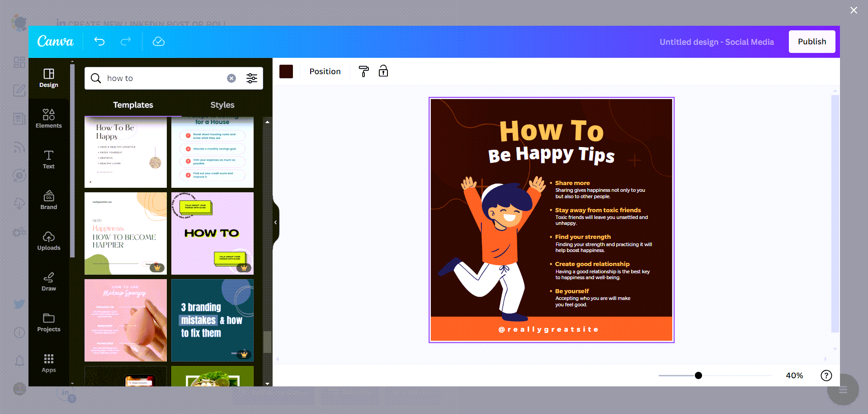868x414 pixels.
Task: Clear the 'how to' search query
Action: tap(231, 78)
